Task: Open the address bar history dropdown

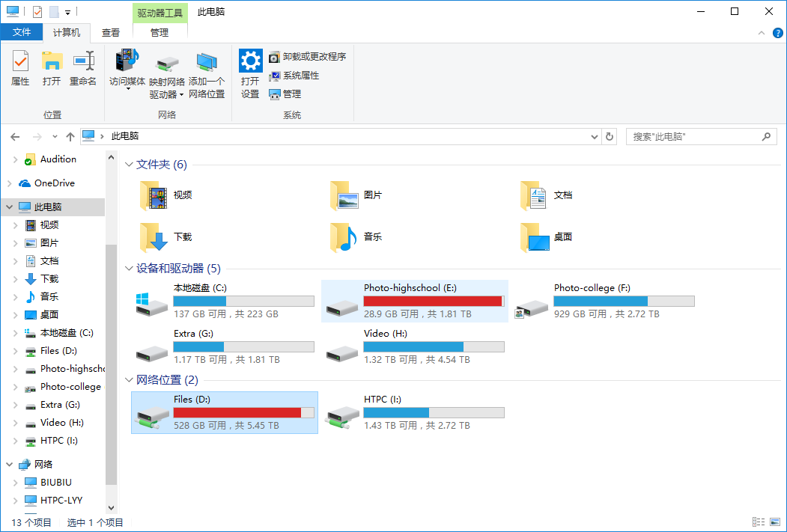Action: pos(595,137)
